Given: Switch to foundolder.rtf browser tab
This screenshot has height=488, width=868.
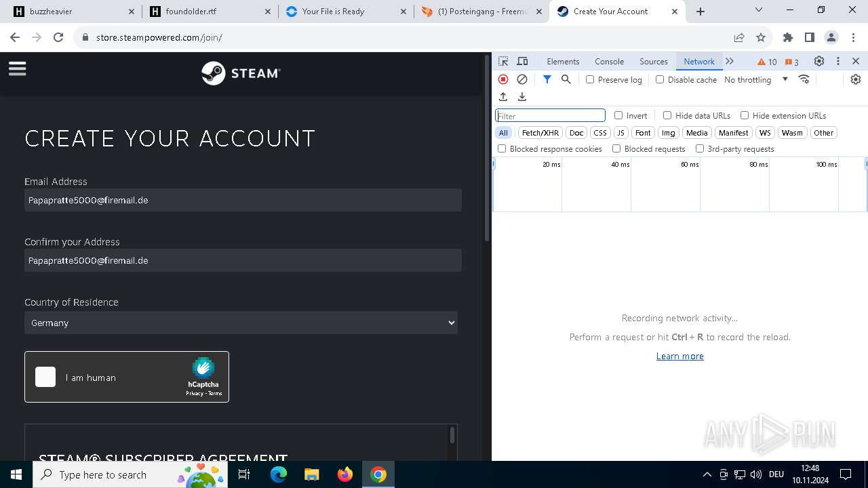Looking at the screenshot, I should click(x=210, y=12).
